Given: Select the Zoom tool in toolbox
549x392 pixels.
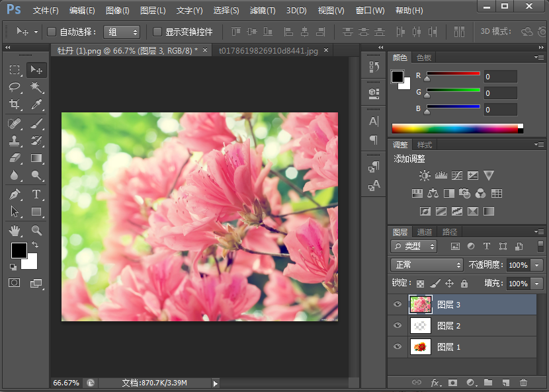Looking at the screenshot, I should point(36,230).
